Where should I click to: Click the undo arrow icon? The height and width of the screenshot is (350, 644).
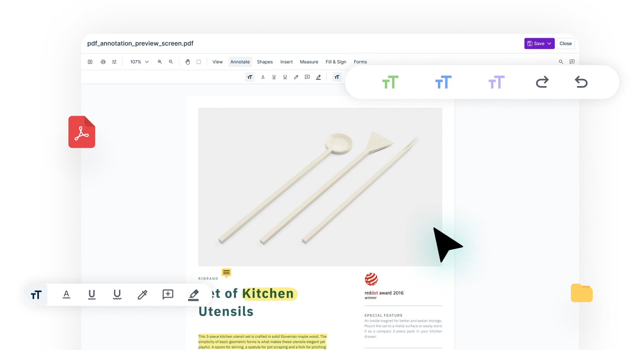tap(581, 82)
